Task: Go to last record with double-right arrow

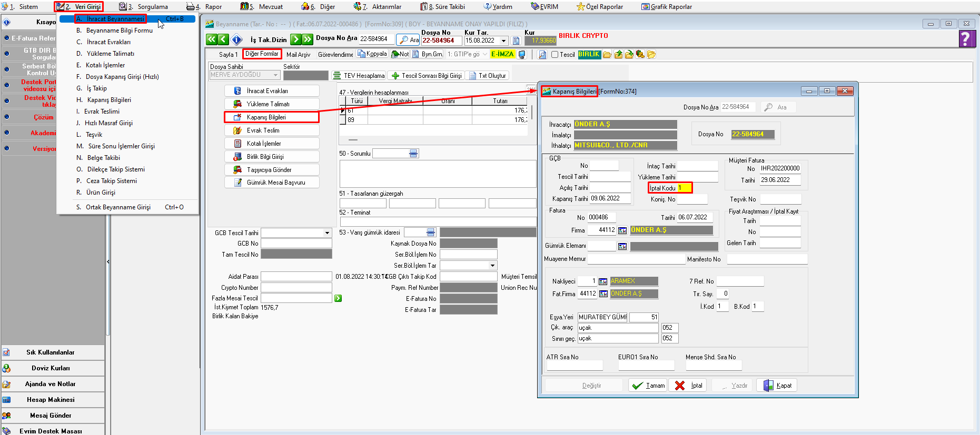Action: (x=308, y=39)
